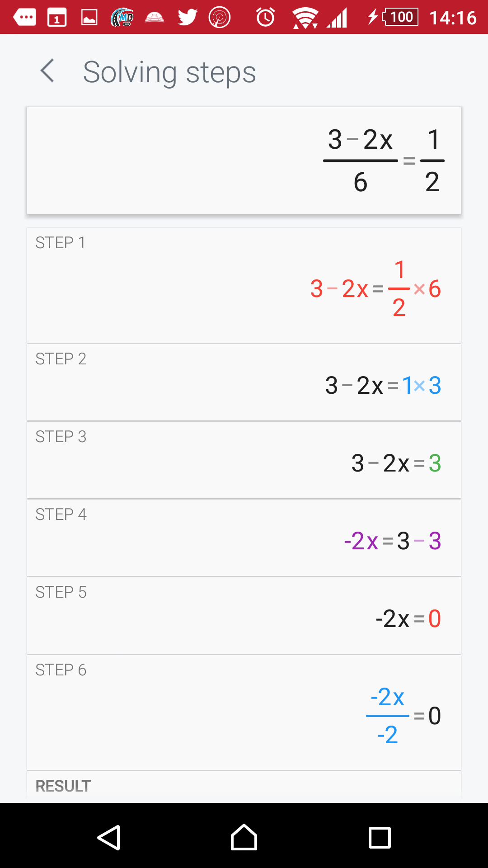Viewport: 488px width, 868px height.
Task: Tap the MD app notification icon
Action: (x=122, y=18)
